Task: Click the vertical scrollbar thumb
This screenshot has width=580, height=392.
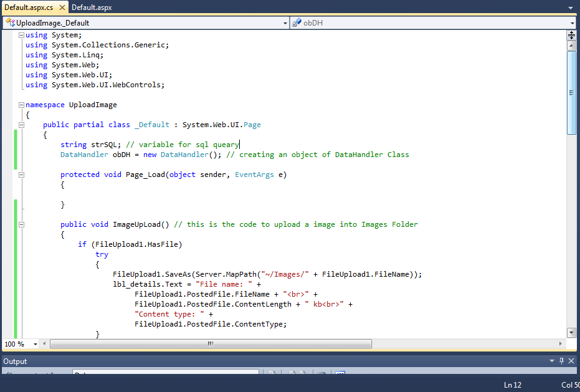Action: [571, 92]
